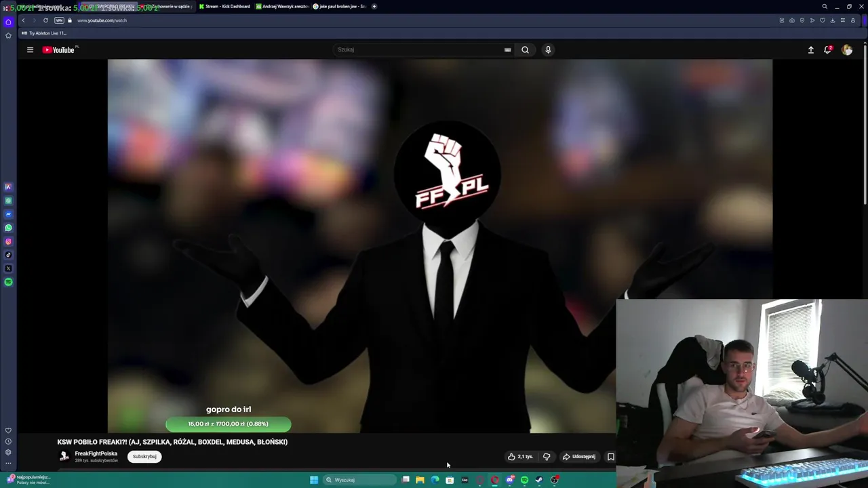Switch to the Zachowanie w sądzie tab
Screen dimensions: 868x488
pos(167,6)
